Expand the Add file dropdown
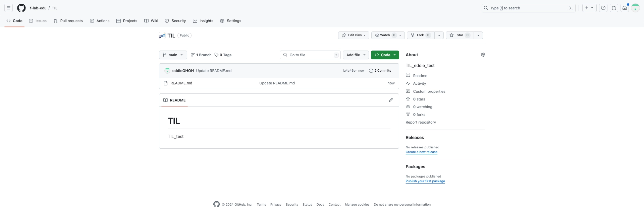 (x=356, y=55)
